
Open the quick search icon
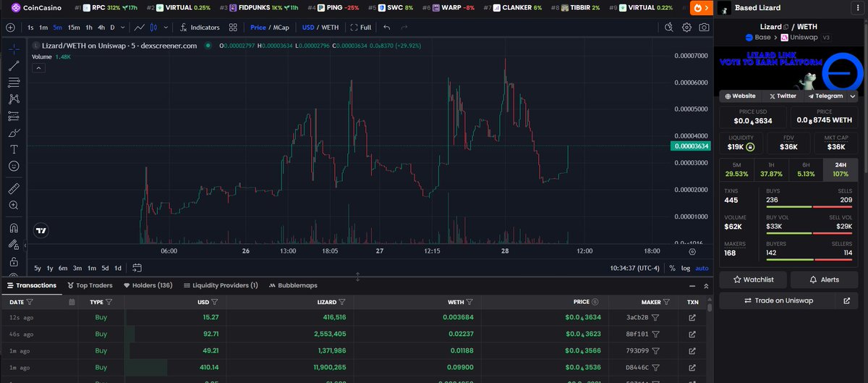(x=670, y=28)
